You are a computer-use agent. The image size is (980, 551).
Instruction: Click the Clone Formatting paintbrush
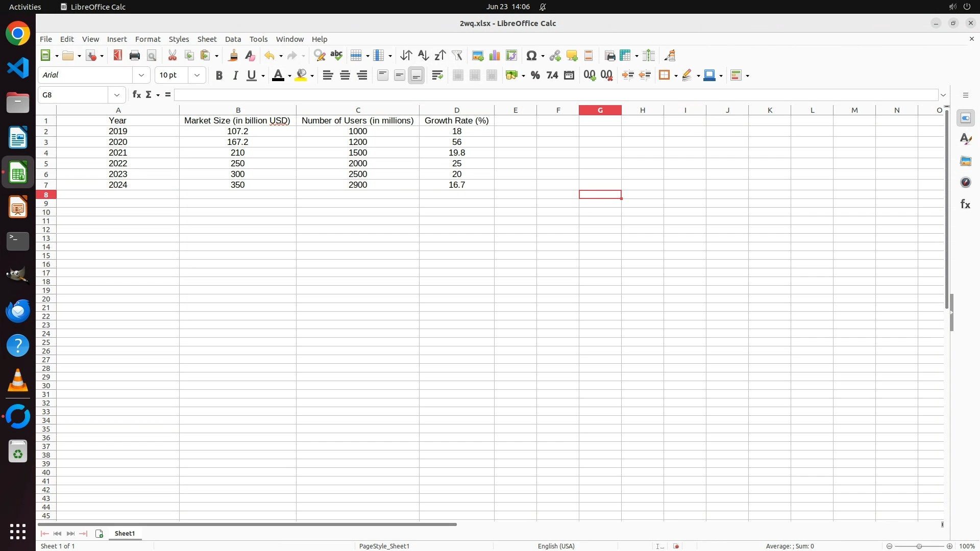click(233, 56)
